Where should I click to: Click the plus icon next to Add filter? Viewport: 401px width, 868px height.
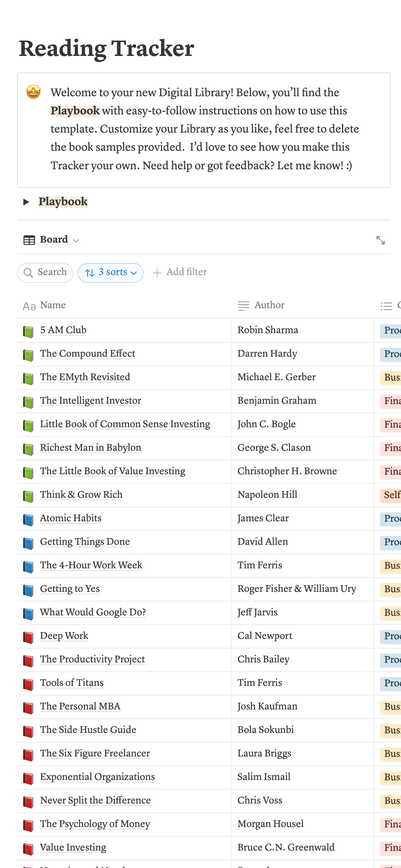tap(157, 273)
